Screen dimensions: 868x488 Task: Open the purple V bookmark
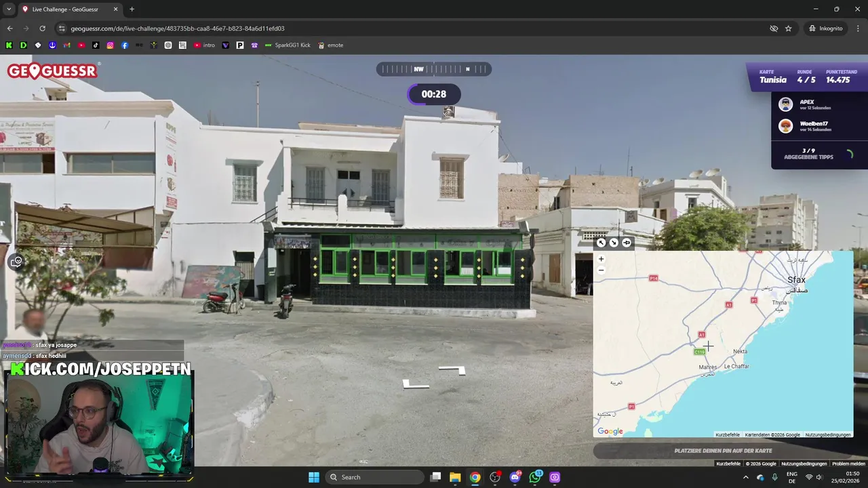point(226,45)
